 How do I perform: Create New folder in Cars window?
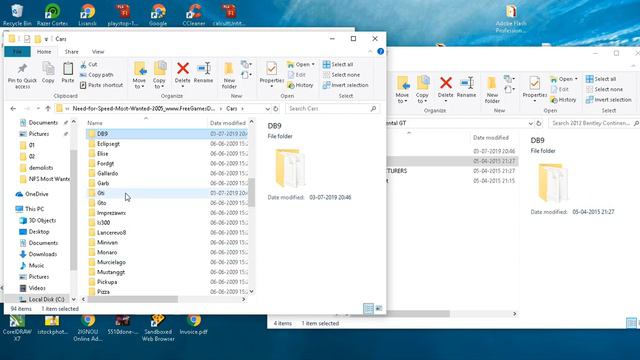229,75
